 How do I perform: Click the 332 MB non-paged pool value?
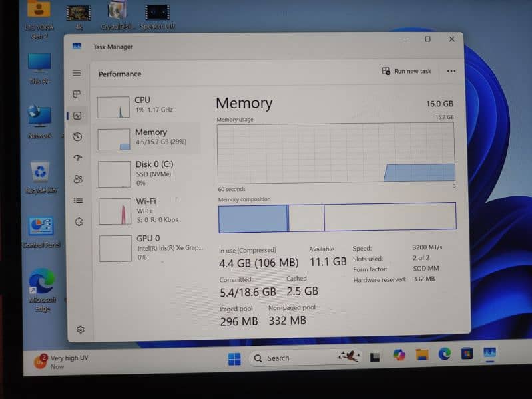click(288, 320)
